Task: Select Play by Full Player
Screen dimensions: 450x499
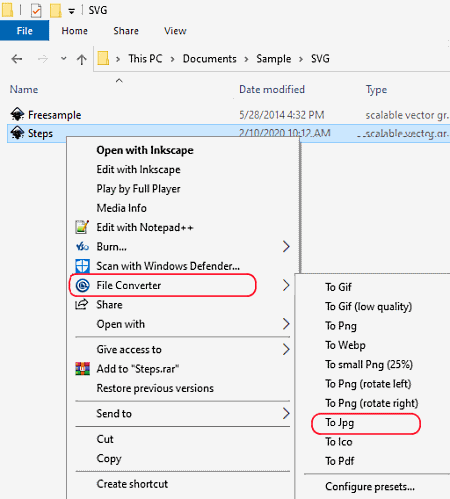Action: pyautogui.click(x=138, y=189)
